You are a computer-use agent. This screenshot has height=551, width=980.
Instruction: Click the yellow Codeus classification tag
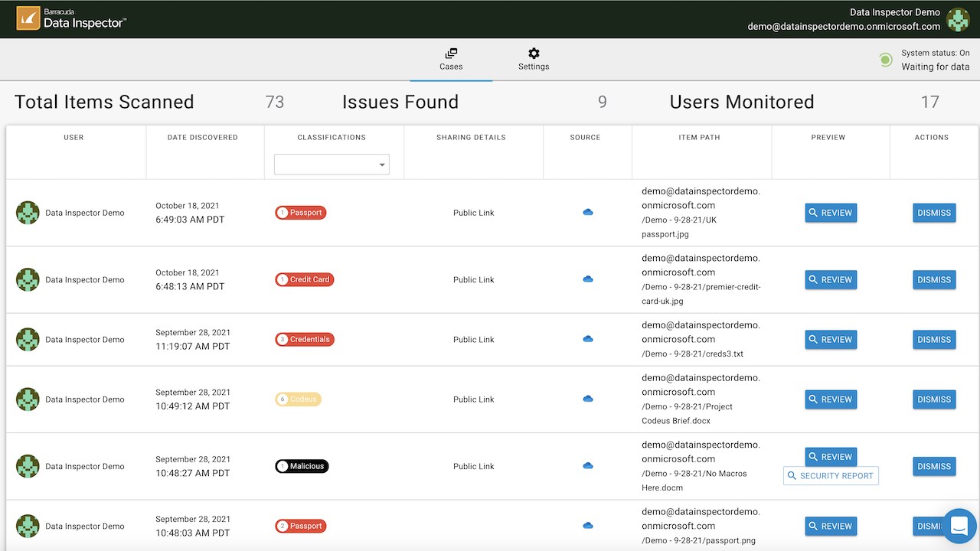click(298, 399)
